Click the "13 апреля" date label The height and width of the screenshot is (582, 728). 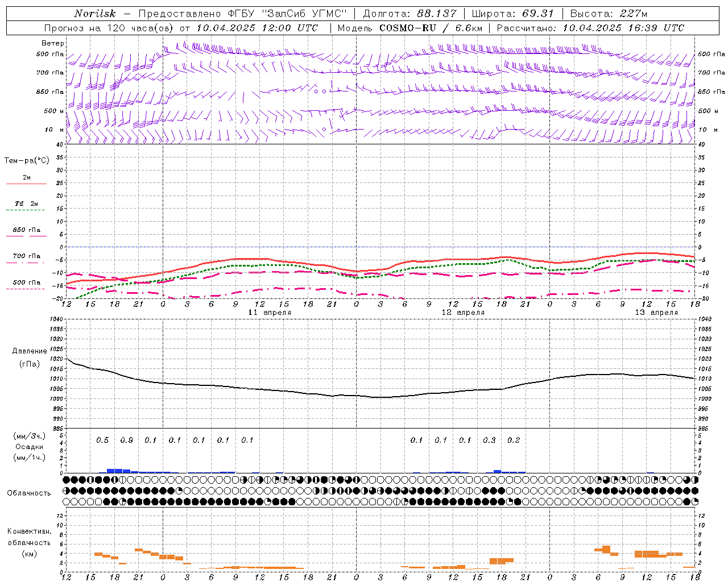(x=657, y=313)
